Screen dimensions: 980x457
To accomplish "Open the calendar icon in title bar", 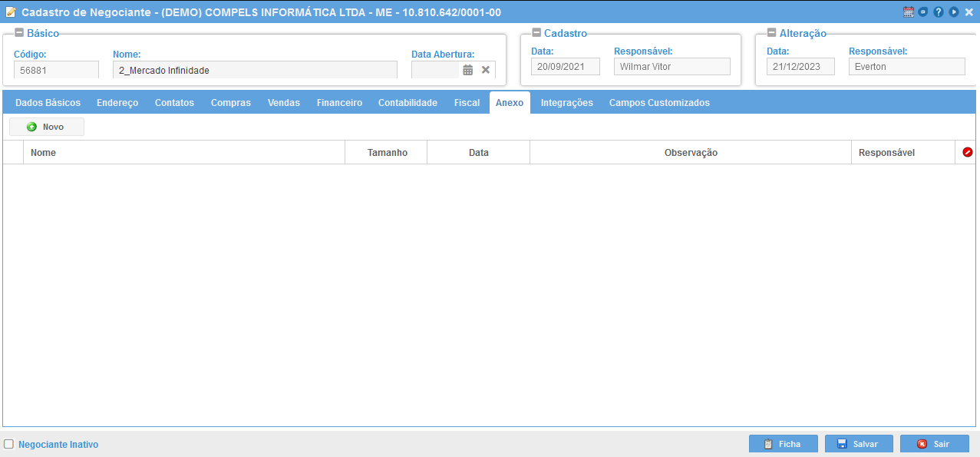I will (x=909, y=12).
